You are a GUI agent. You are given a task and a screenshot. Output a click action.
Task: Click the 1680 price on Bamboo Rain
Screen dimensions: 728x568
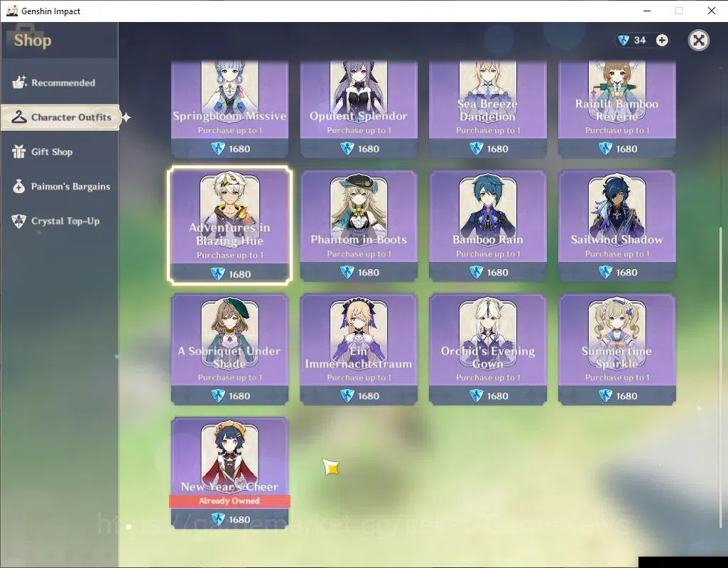tap(498, 273)
